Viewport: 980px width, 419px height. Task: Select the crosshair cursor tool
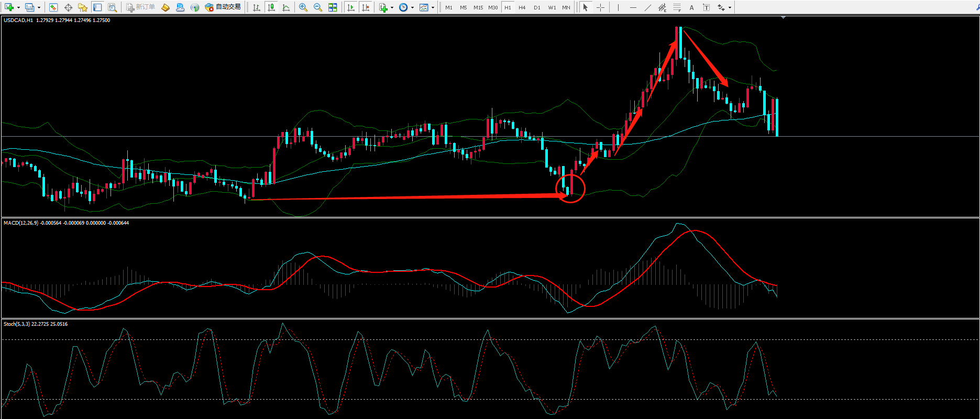tap(600, 7)
